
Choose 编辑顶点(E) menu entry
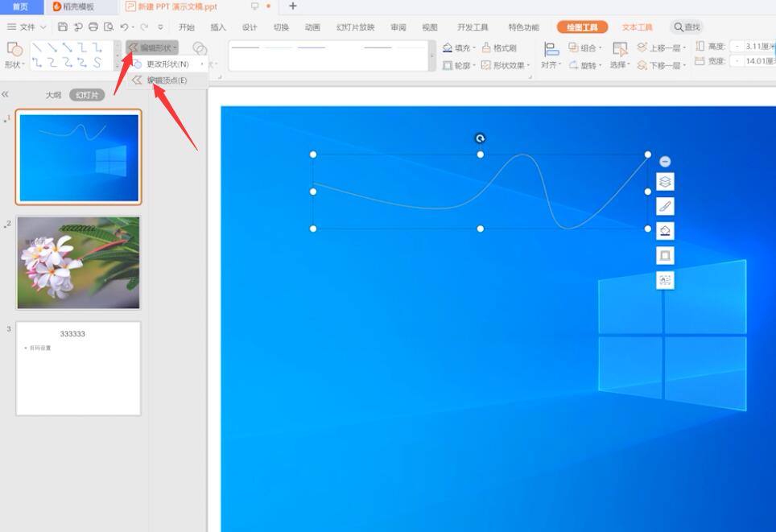pyautogui.click(x=167, y=80)
